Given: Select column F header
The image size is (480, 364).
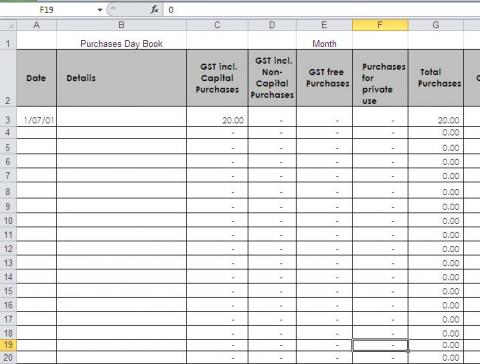Looking at the screenshot, I should 380,25.
